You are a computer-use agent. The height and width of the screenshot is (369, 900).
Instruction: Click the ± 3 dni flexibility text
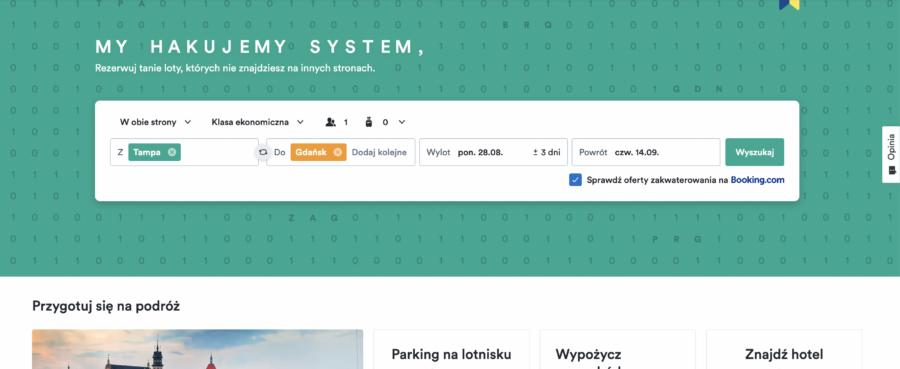547,152
